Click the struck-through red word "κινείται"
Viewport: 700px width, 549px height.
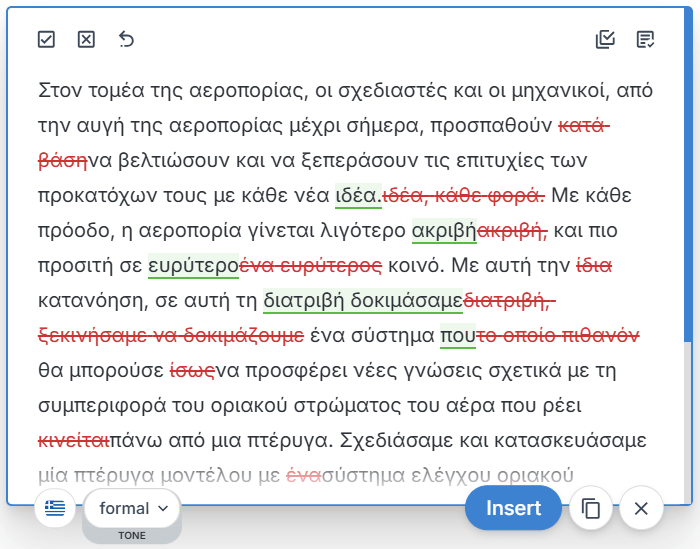[x=73, y=441]
